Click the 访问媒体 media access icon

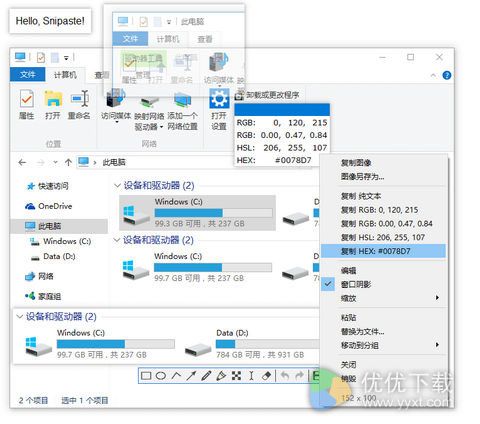pos(116,98)
